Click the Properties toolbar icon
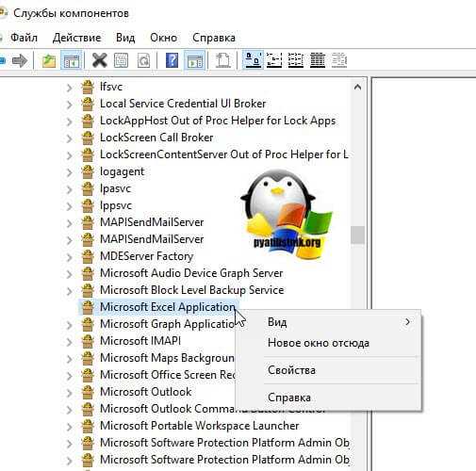 tap(121, 60)
